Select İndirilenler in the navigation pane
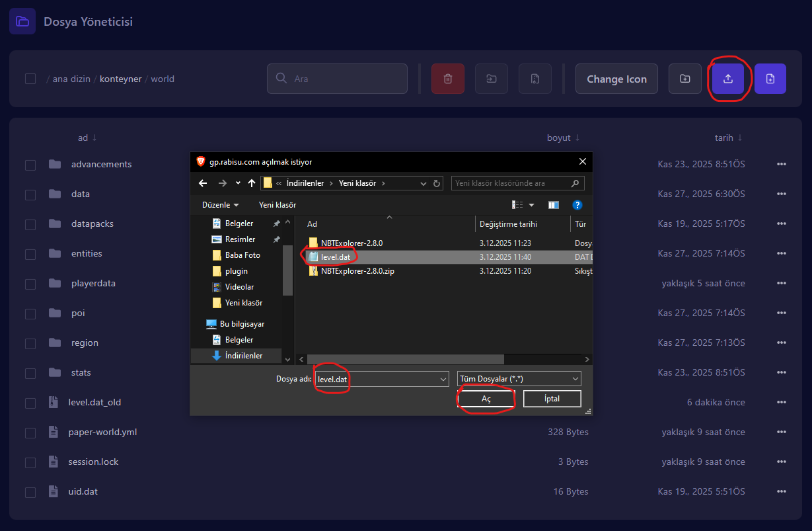 pos(243,356)
